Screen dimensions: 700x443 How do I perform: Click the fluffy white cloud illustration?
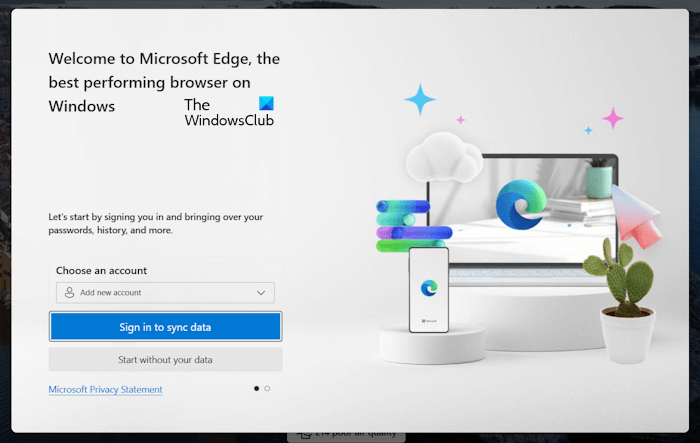(444, 157)
